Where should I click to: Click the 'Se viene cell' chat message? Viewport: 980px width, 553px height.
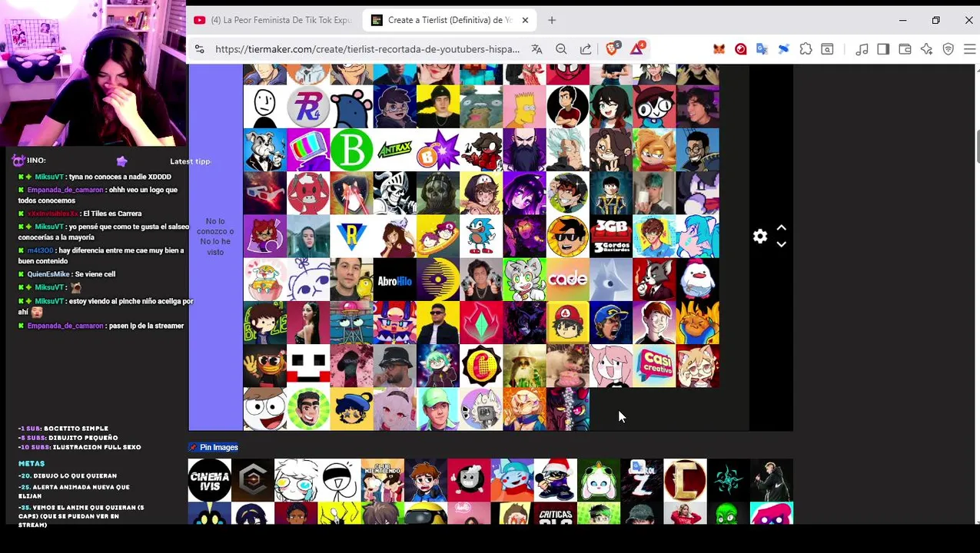tap(66, 274)
